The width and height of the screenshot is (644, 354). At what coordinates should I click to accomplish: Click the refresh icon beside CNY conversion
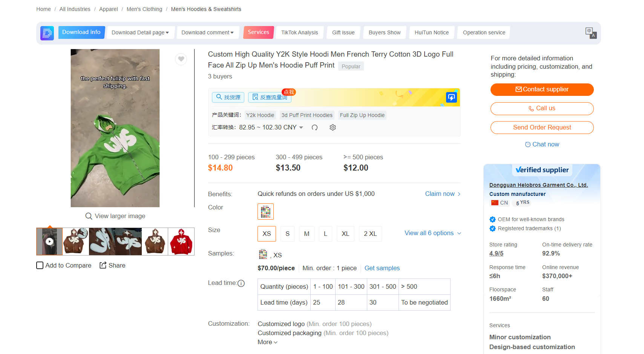[314, 128]
